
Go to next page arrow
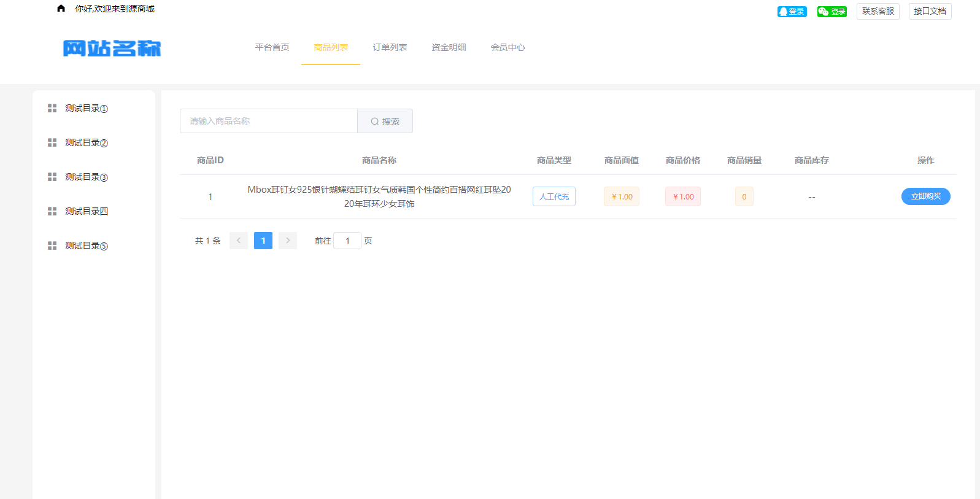pos(288,241)
